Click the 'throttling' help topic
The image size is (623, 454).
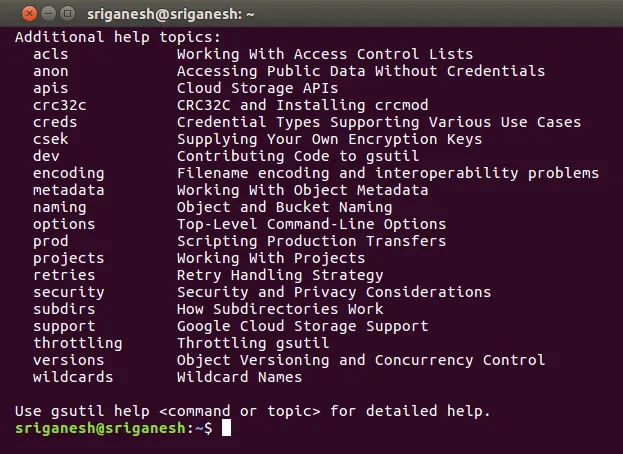[77, 343]
